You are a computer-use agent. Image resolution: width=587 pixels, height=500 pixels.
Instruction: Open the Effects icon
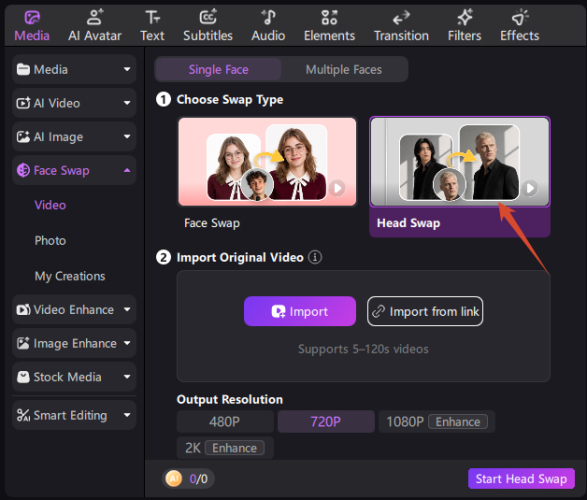click(520, 17)
